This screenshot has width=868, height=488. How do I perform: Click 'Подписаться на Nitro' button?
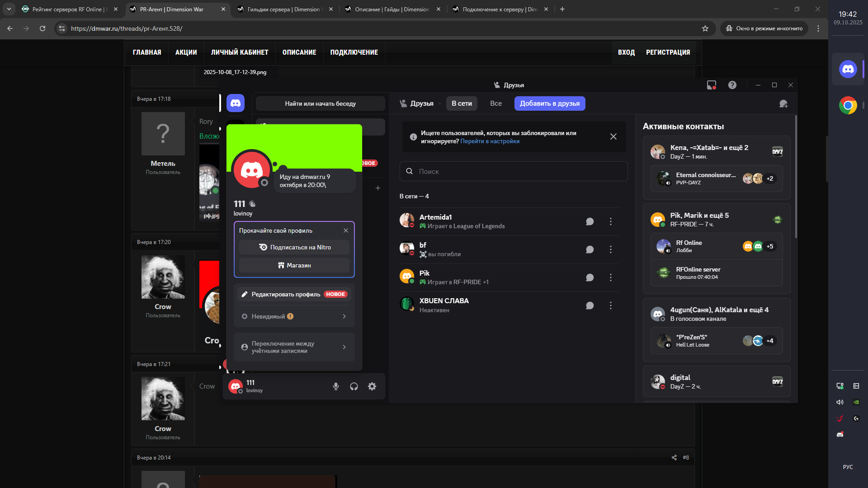coord(294,247)
